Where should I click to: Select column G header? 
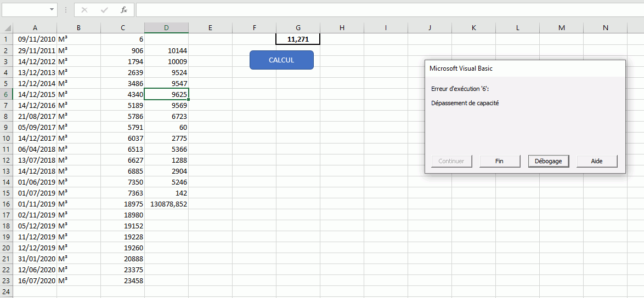(x=298, y=28)
